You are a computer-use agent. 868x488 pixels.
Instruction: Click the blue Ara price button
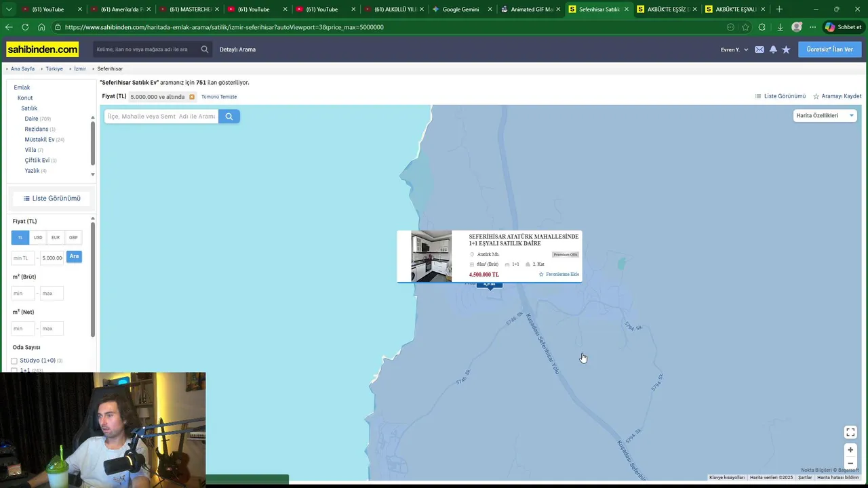[x=74, y=257]
